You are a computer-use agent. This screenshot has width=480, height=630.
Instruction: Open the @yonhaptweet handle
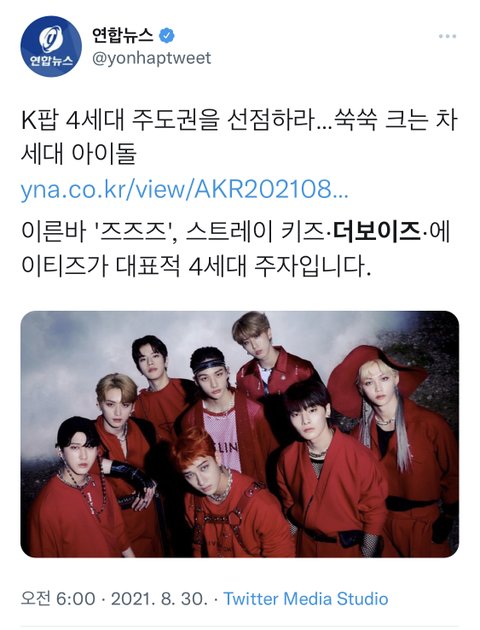pos(152,58)
